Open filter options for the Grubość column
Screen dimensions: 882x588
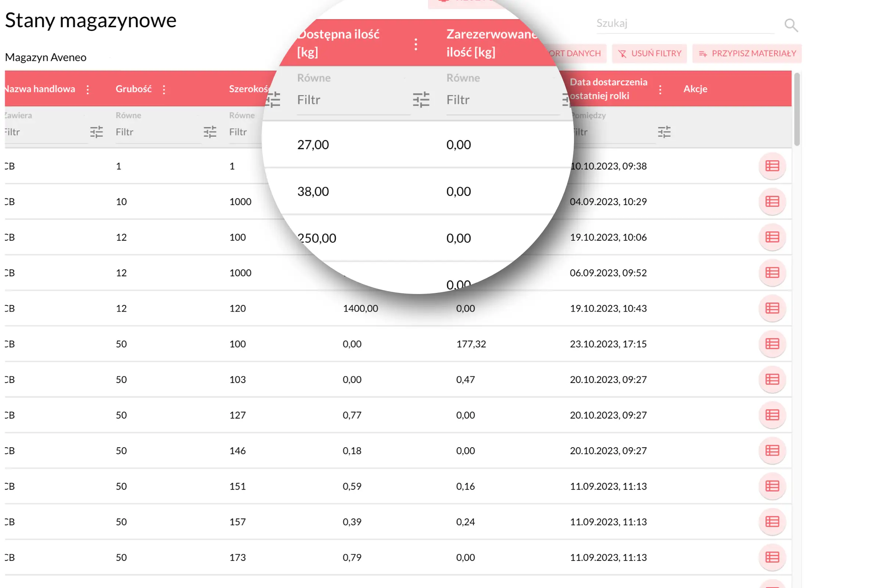209,132
